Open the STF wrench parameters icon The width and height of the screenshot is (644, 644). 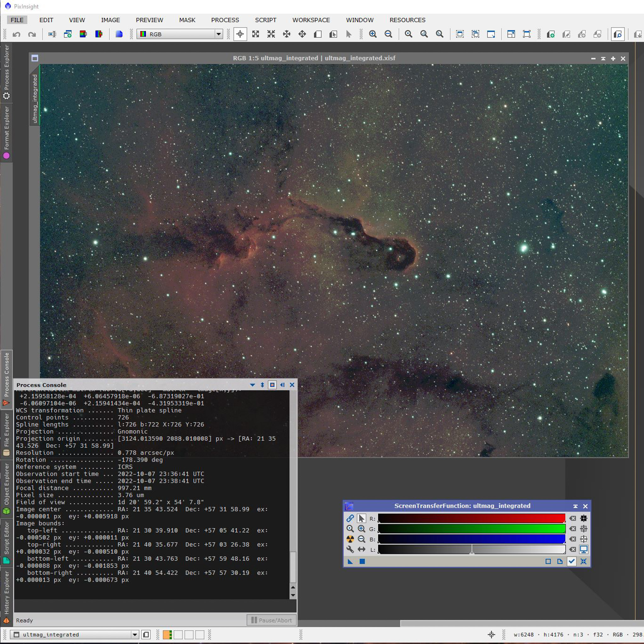point(350,549)
